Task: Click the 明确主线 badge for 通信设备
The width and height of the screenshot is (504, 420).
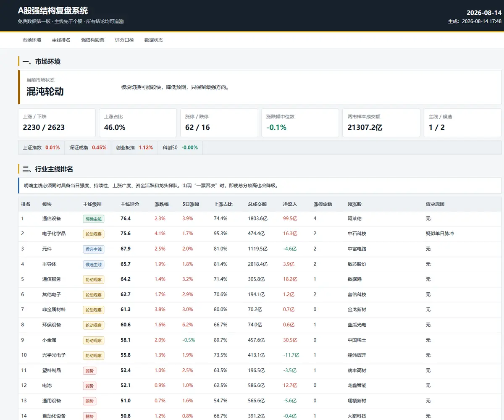Action: tap(94, 219)
